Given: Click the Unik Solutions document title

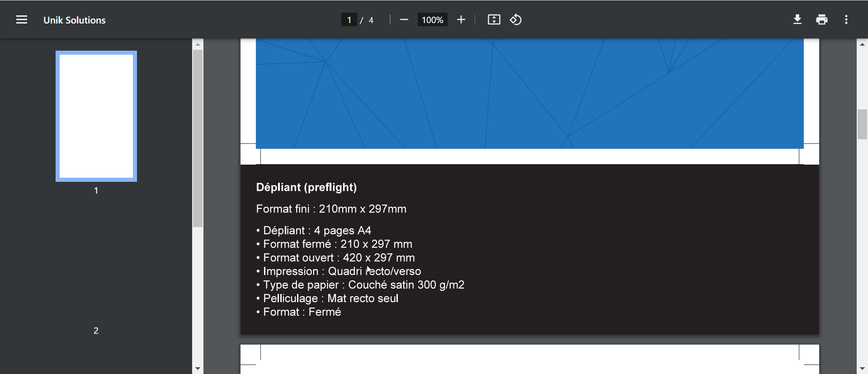Looking at the screenshot, I should (75, 20).
